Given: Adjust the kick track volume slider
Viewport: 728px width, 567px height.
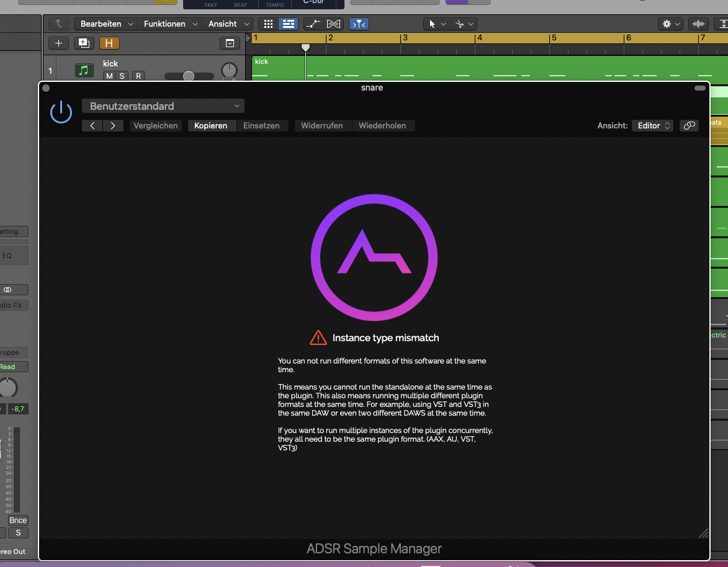Looking at the screenshot, I should (189, 76).
